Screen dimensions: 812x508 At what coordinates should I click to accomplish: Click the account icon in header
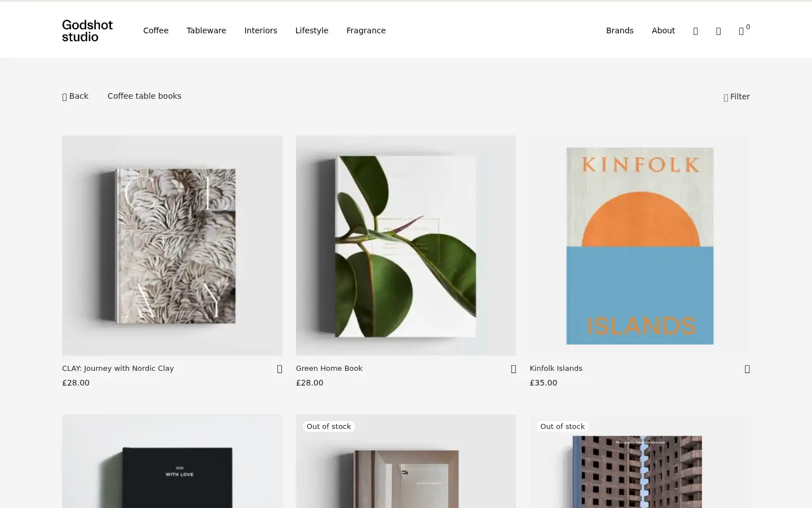pos(718,31)
